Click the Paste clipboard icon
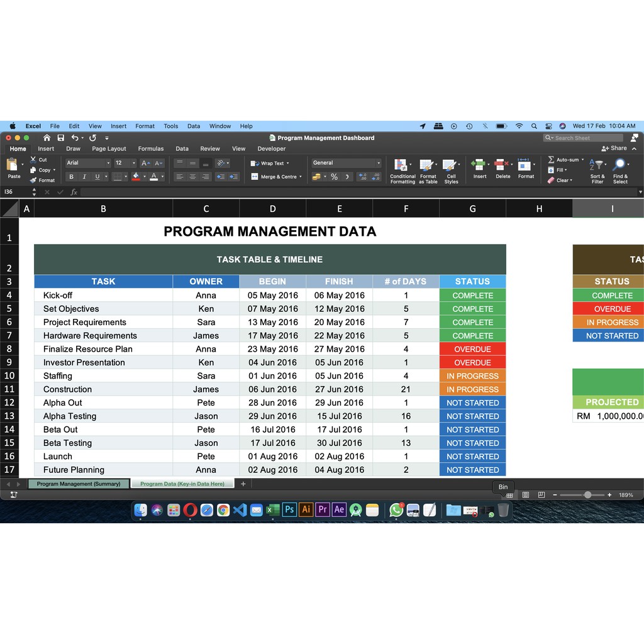The image size is (644, 644). pos(13,165)
